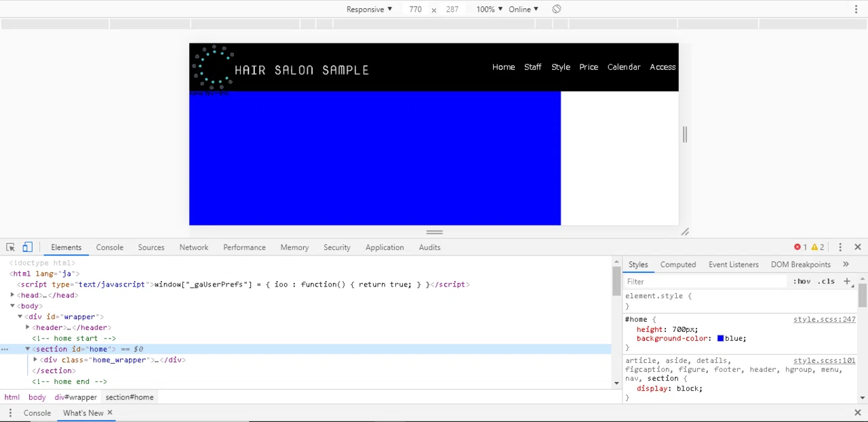Image resolution: width=868 pixels, height=422 pixels.
Task: Toggle the :hov element state option
Action: (x=802, y=281)
